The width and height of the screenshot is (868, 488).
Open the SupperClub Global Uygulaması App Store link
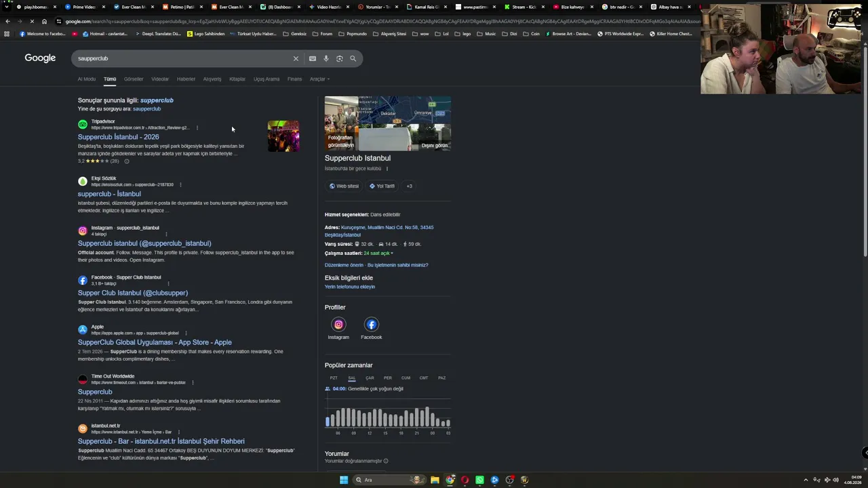click(x=155, y=342)
